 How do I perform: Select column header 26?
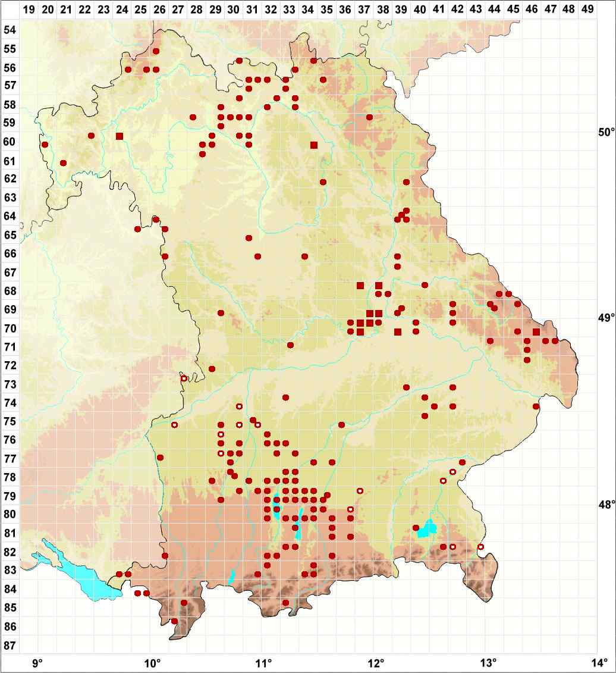159,9
